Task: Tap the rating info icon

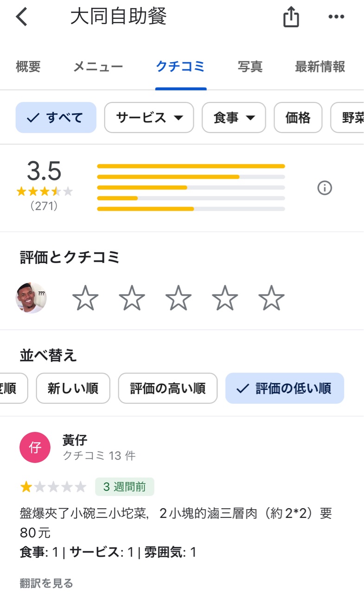Action: [x=325, y=188]
